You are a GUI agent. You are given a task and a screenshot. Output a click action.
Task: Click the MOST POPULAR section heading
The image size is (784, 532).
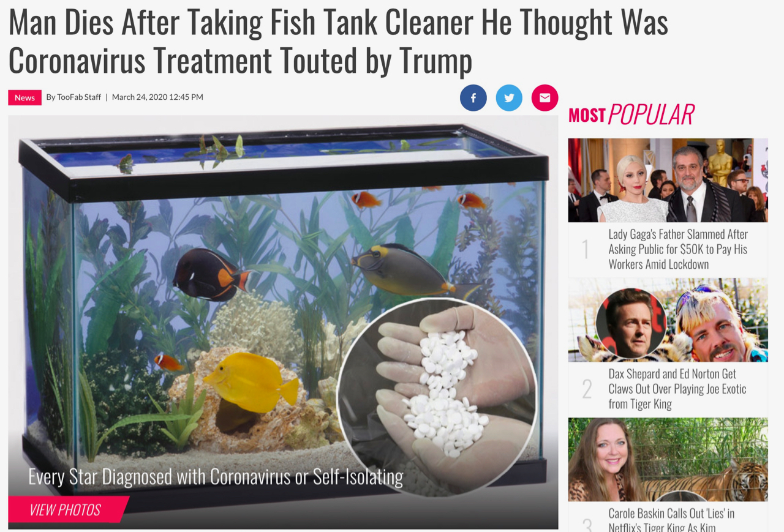(631, 114)
